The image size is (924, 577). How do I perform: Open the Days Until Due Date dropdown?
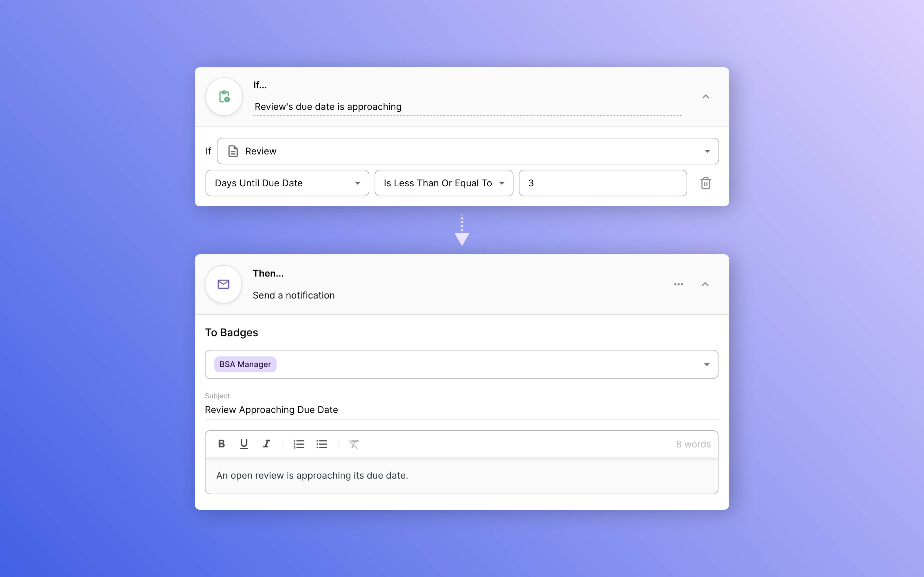pos(286,183)
